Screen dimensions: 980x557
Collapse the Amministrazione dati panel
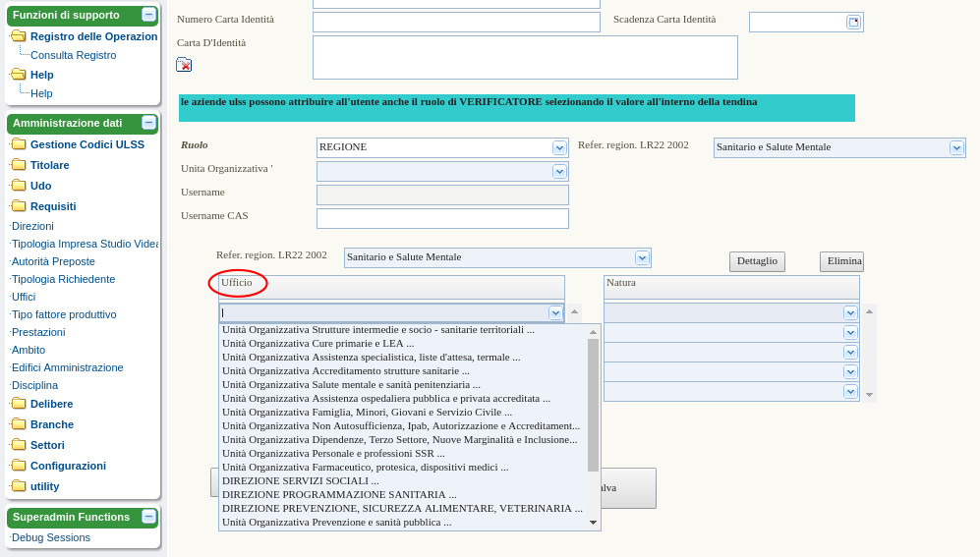click(x=148, y=123)
